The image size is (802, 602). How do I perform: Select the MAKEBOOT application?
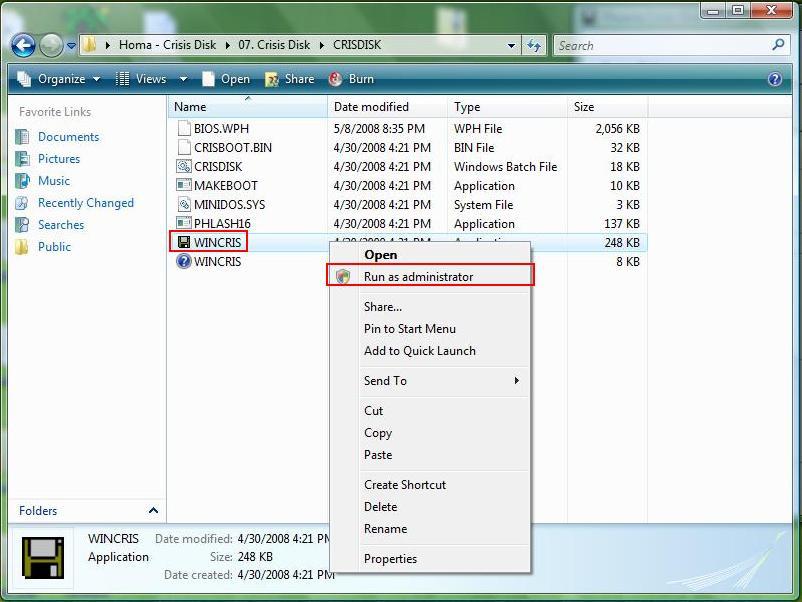click(x=226, y=185)
